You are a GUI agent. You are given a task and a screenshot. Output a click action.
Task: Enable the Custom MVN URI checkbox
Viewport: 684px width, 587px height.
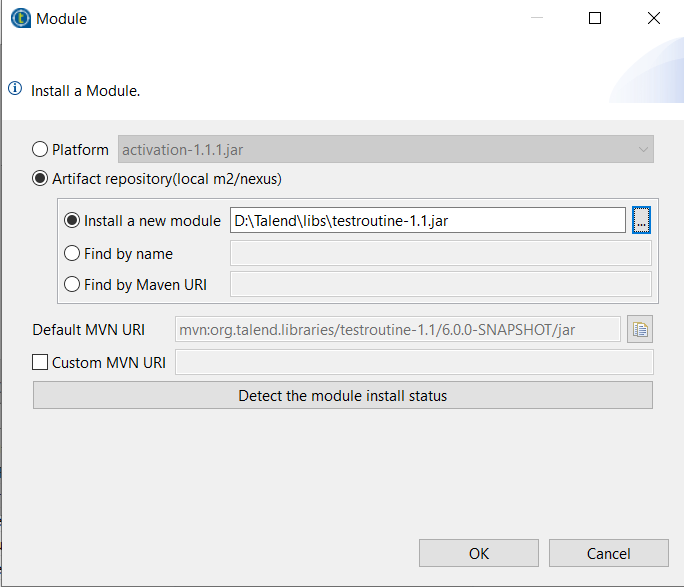pos(40,362)
